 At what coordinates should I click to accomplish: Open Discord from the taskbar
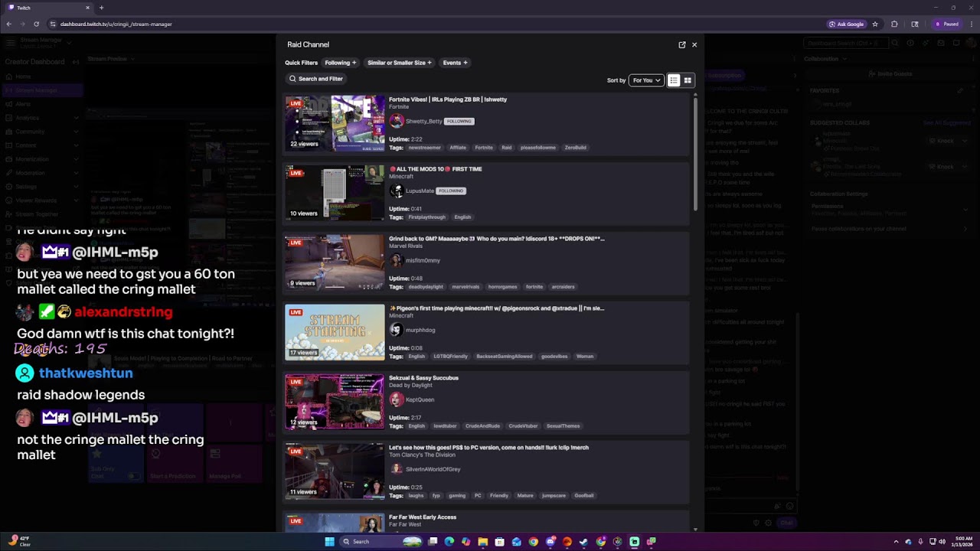pos(550,542)
